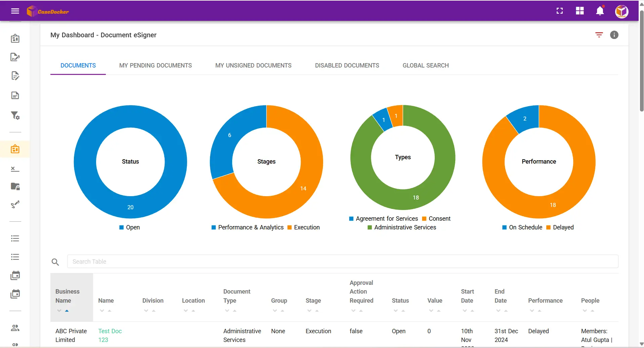
Task: Open the sidebar document chart-signing icon
Action: click(15, 57)
